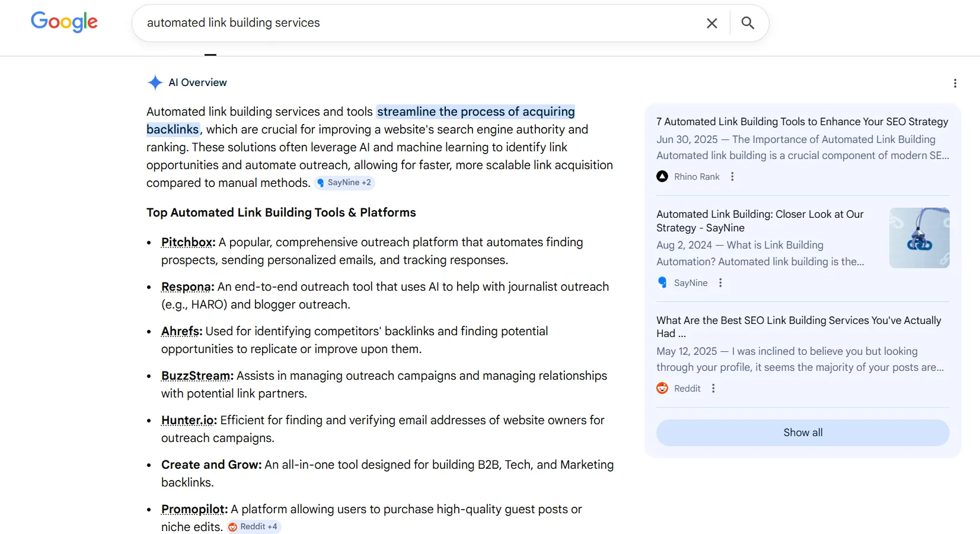The width and height of the screenshot is (980, 534).
Task: Click the search magnifier icon
Action: pyautogui.click(x=747, y=23)
